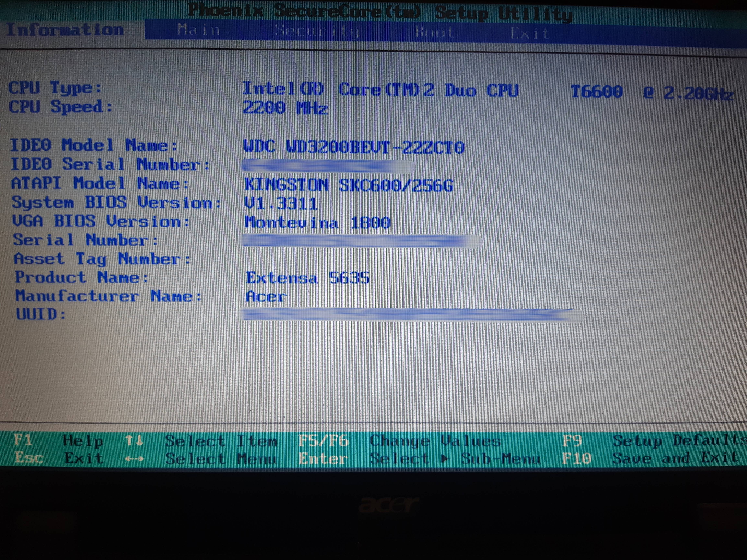747x560 pixels.
Task: Click the WDC WD3200BEVT-22ZCT0 drive name
Action: coord(354,147)
